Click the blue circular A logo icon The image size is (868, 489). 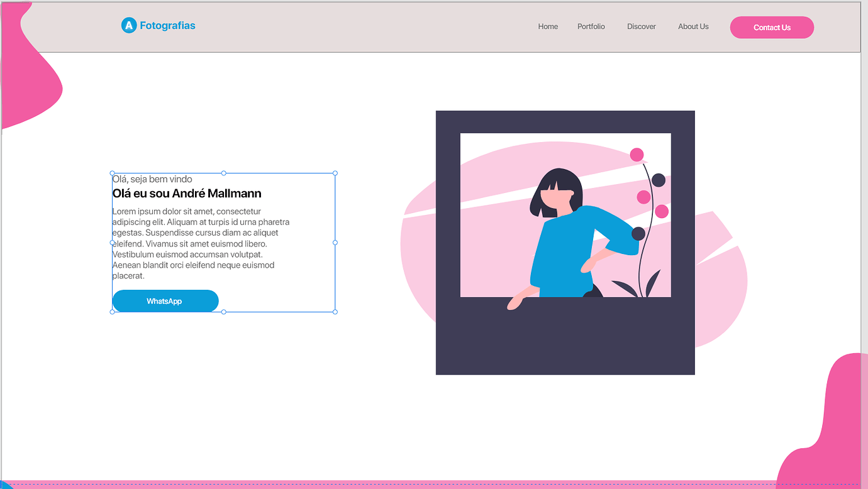coord(129,26)
